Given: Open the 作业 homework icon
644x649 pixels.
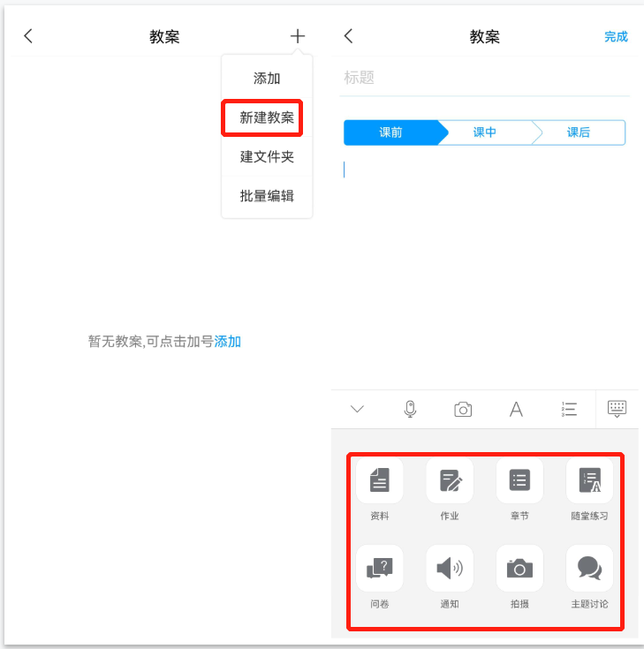Looking at the screenshot, I should [450, 480].
